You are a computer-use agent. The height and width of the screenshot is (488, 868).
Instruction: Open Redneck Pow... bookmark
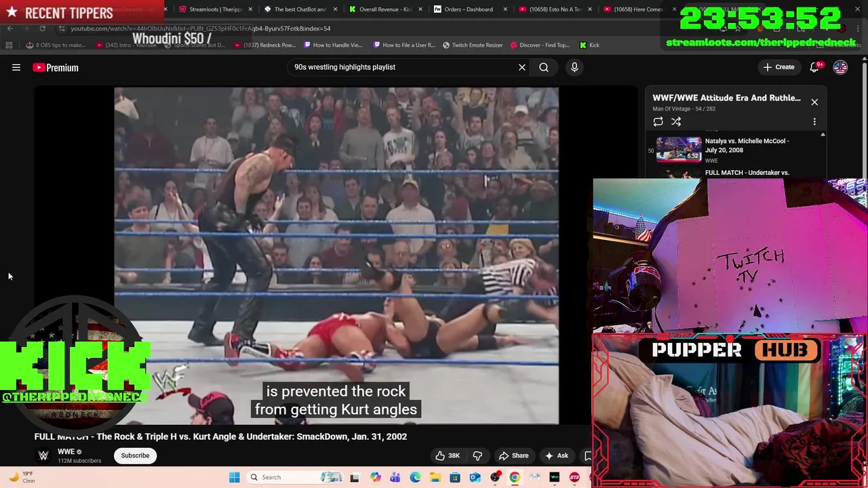264,45
